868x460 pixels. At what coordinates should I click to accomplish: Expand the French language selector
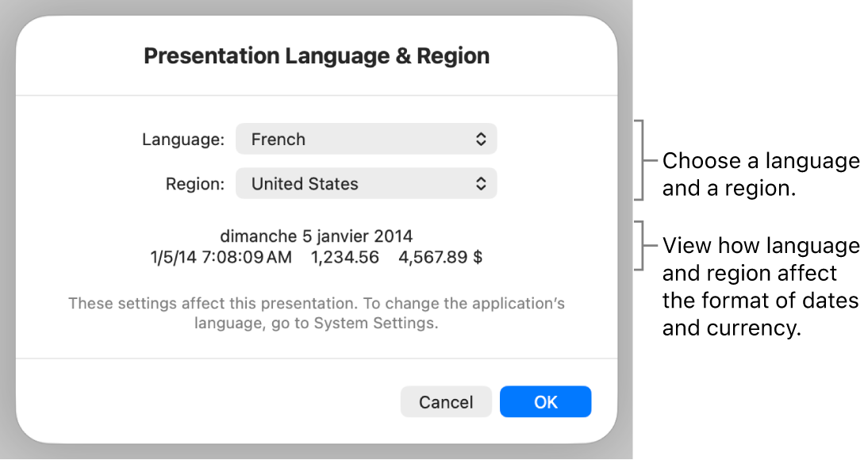(x=366, y=139)
